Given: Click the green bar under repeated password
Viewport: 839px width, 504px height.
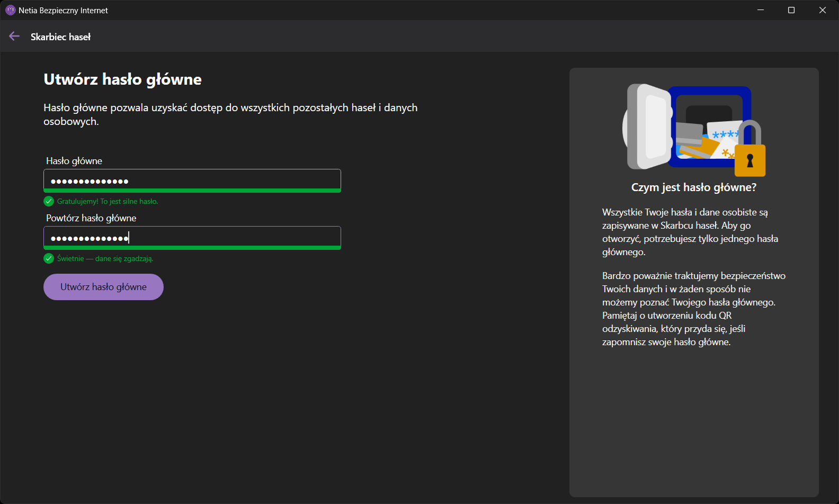Looking at the screenshot, I should [x=192, y=248].
